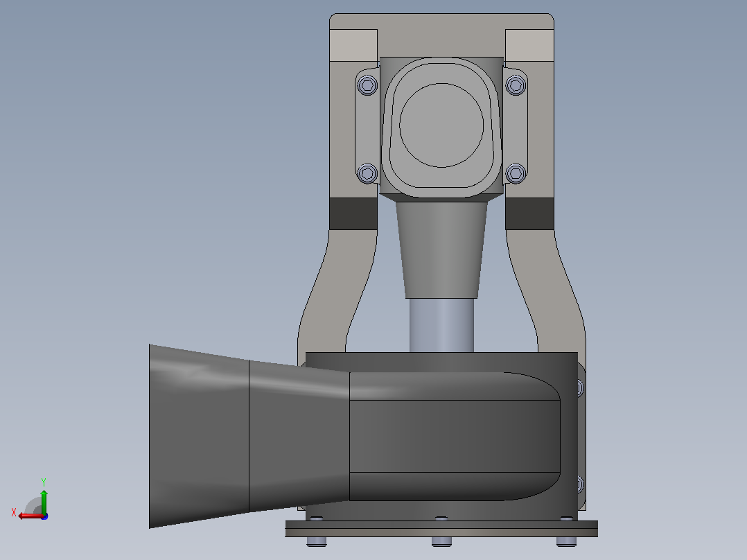The width and height of the screenshot is (747, 560).
Task: Select the upper-right hex socket screw
Action: [x=516, y=86]
